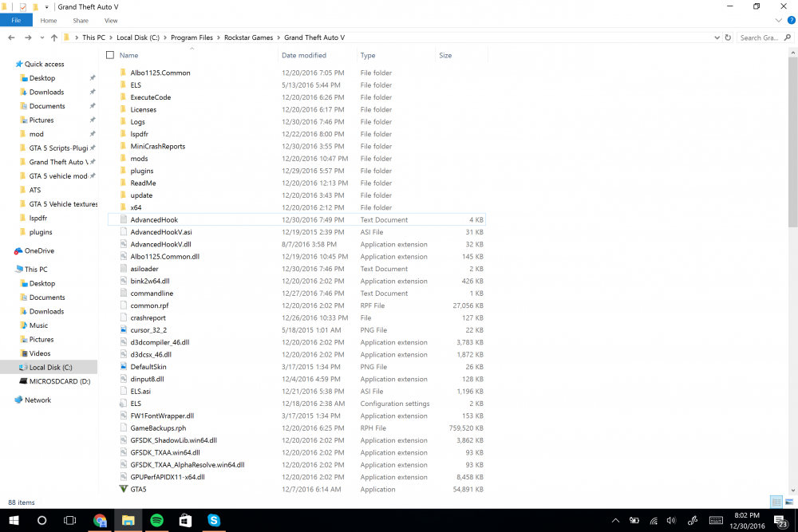Select the cursor_32_2 PNG file icon

coord(123,330)
